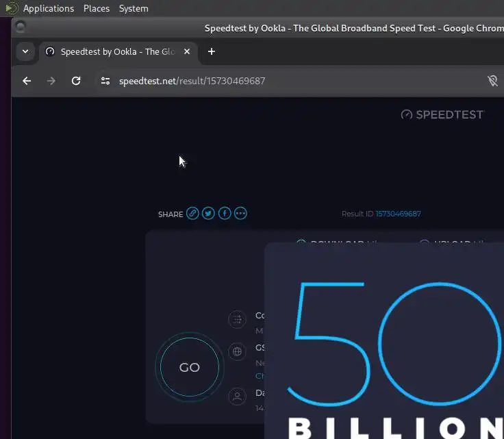
Task: Open a new browser tab
Action: click(x=212, y=51)
